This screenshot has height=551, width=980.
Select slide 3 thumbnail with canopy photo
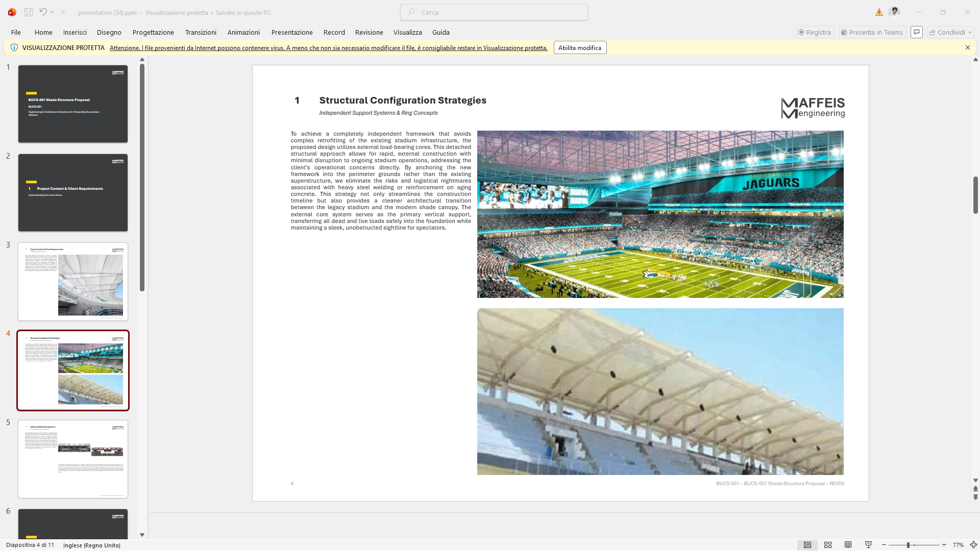[73, 282]
